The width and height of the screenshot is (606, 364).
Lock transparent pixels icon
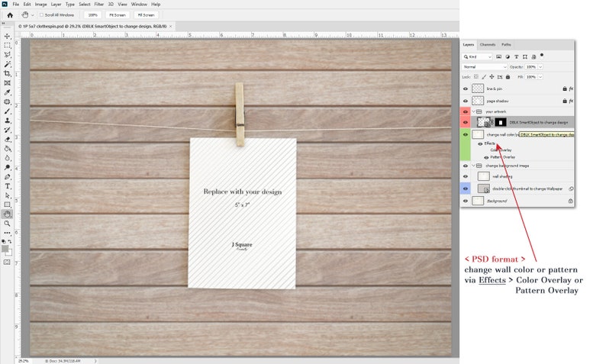[x=475, y=77]
